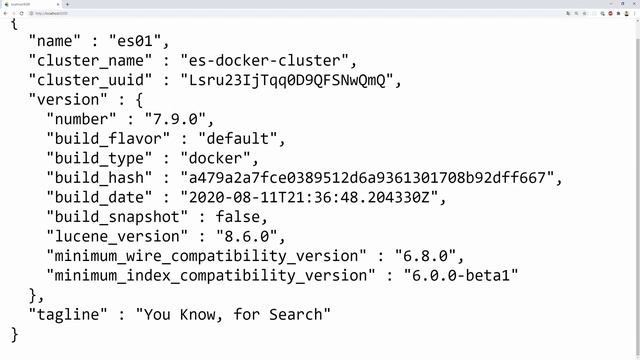Select the localhost browser tab
The image size is (640, 360).
pos(32,4)
